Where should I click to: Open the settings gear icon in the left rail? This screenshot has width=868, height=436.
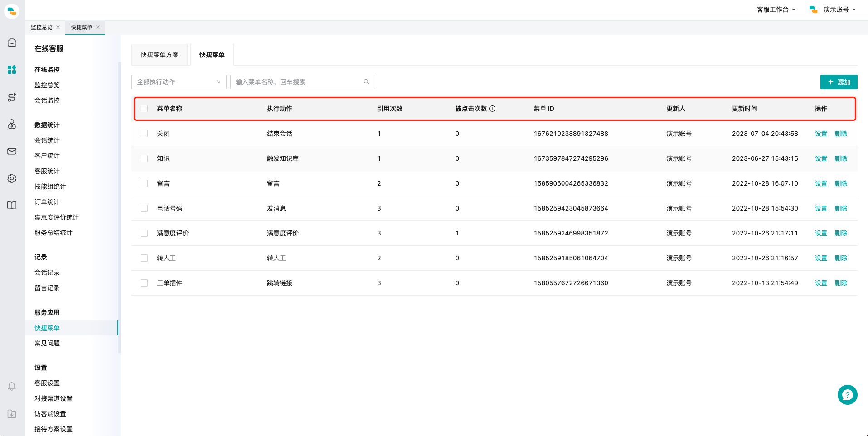[12, 178]
